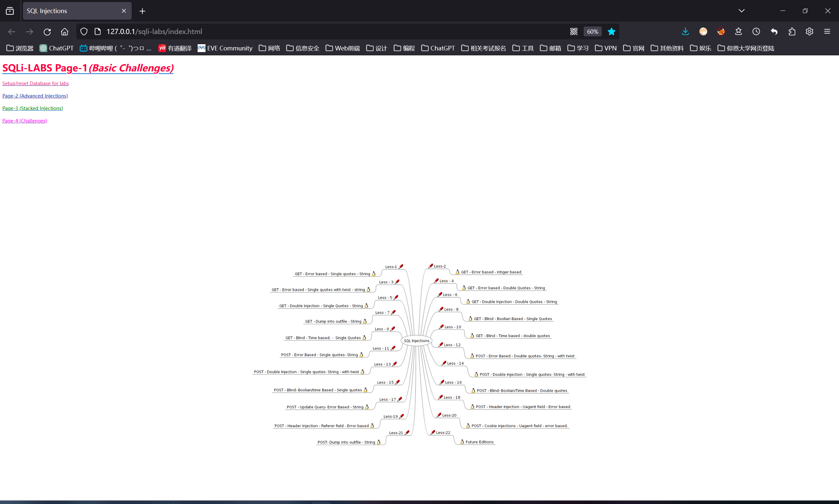
Task: Reset zoom via the 60% indicator
Action: click(593, 31)
